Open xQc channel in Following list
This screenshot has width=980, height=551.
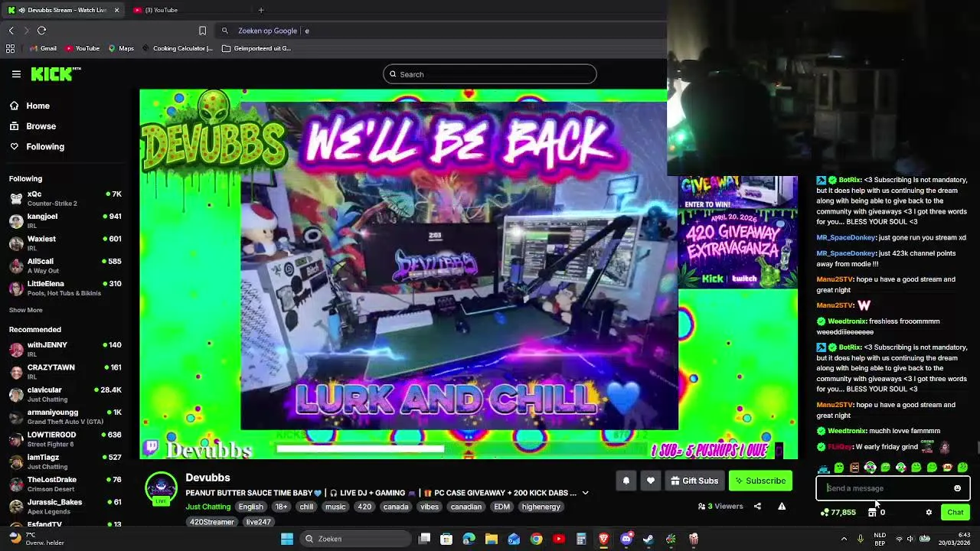65,198
